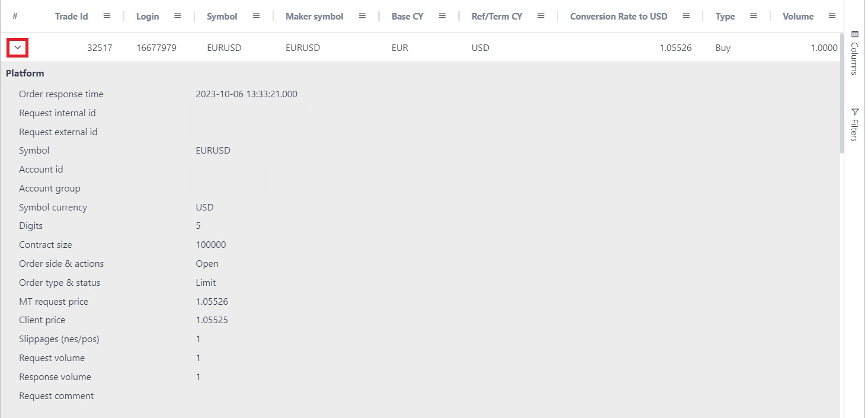The width and height of the screenshot is (868, 418).
Task: Open the Trade Id column menu icon
Action: tap(107, 16)
